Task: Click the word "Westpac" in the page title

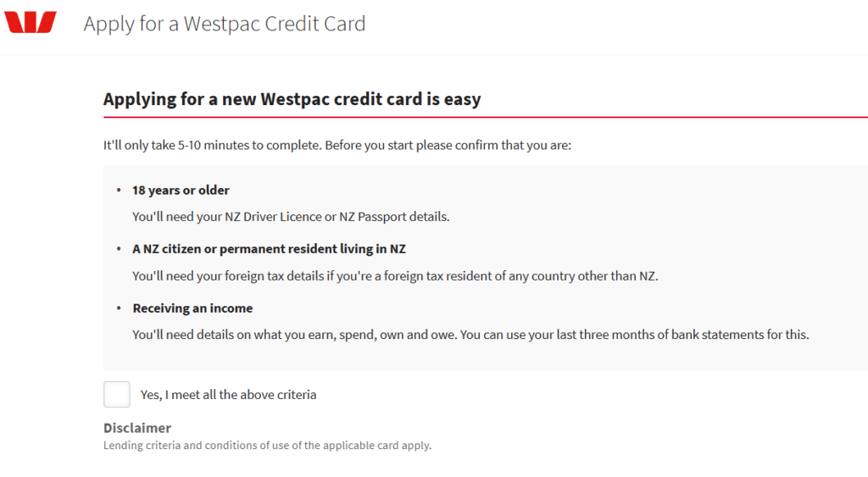Action: [221, 23]
